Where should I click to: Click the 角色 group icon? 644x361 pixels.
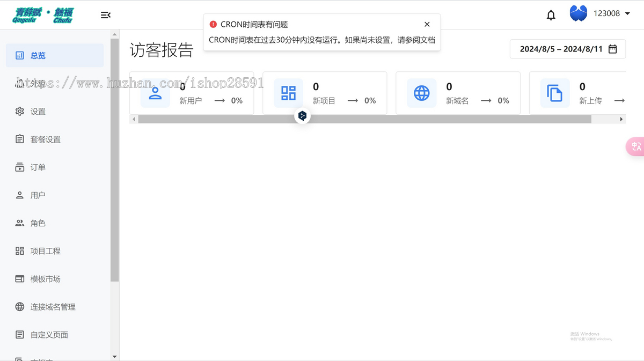[20, 223]
